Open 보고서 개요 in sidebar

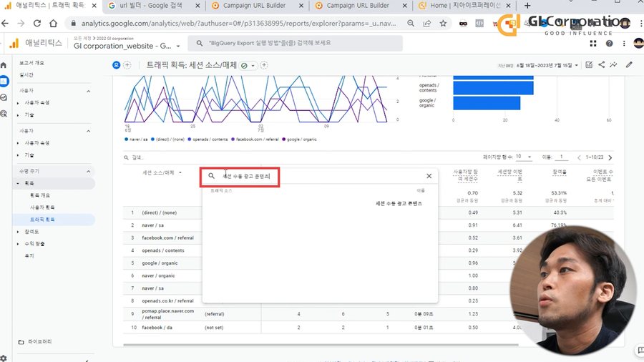[x=31, y=63]
